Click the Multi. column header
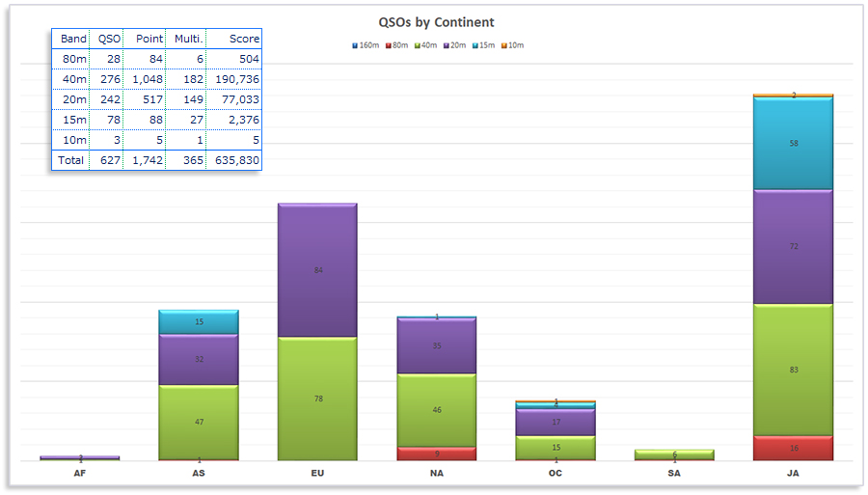The image size is (868, 495). 187,39
